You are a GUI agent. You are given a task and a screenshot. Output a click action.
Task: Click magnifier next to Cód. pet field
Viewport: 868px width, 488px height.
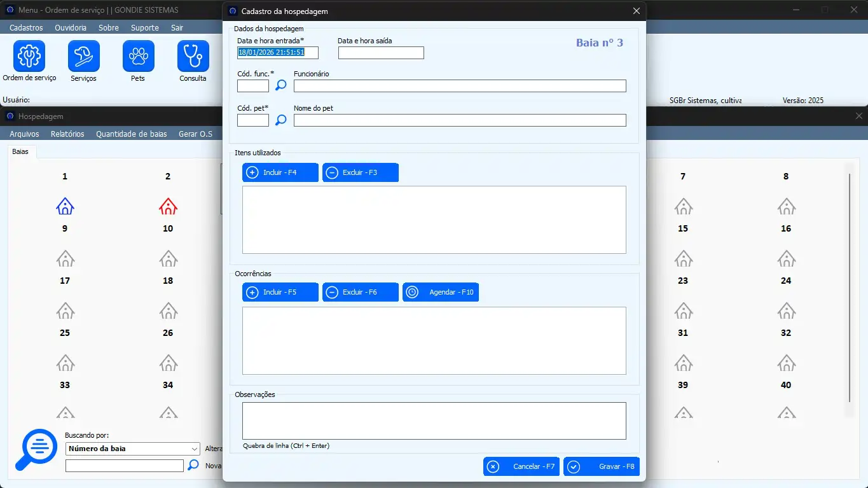(280, 120)
